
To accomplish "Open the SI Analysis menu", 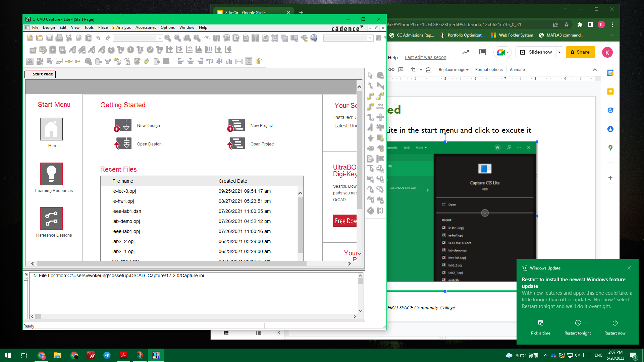I will coord(121,27).
